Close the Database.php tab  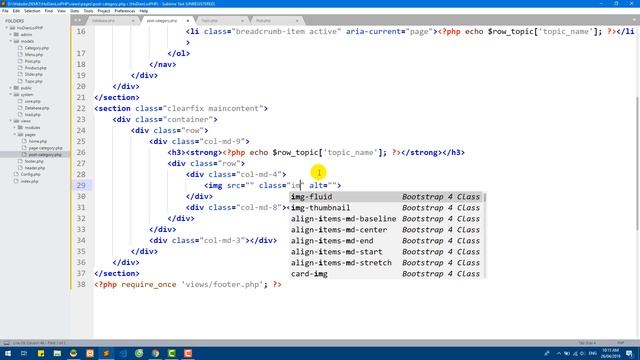point(133,20)
